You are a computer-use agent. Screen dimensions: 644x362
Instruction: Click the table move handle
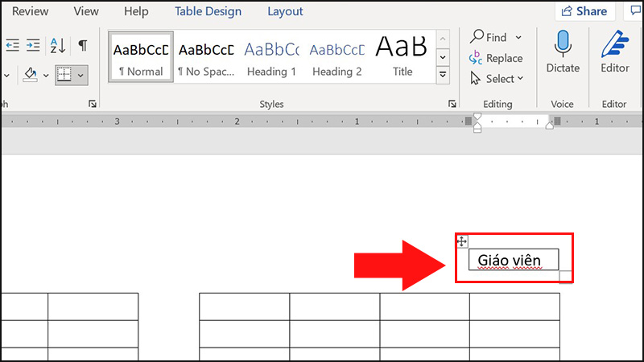tap(462, 241)
